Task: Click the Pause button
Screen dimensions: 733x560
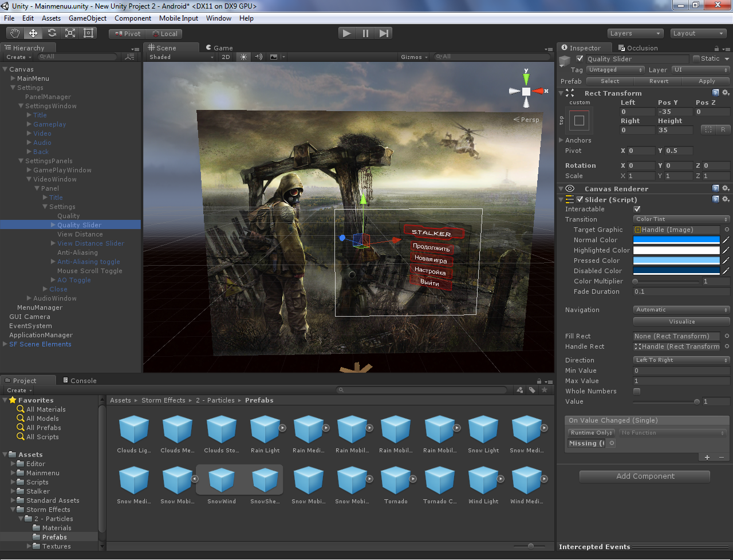Action: pos(365,33)
